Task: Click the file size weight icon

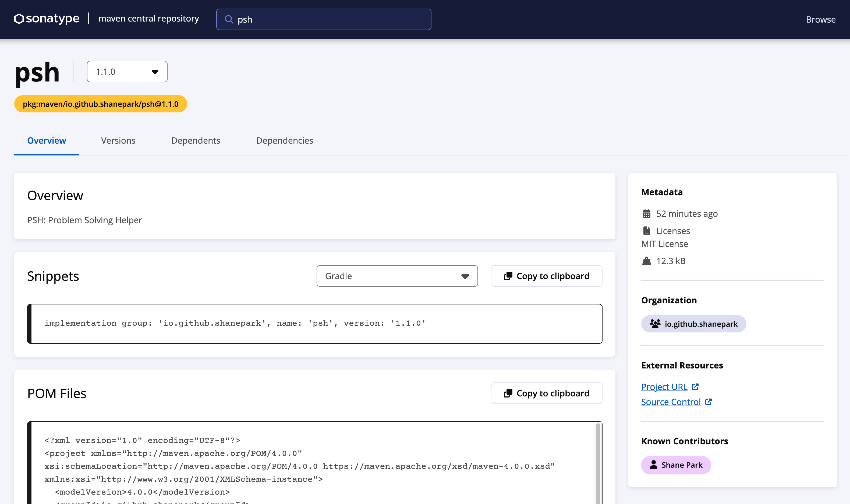Action: tap(647, 261)
